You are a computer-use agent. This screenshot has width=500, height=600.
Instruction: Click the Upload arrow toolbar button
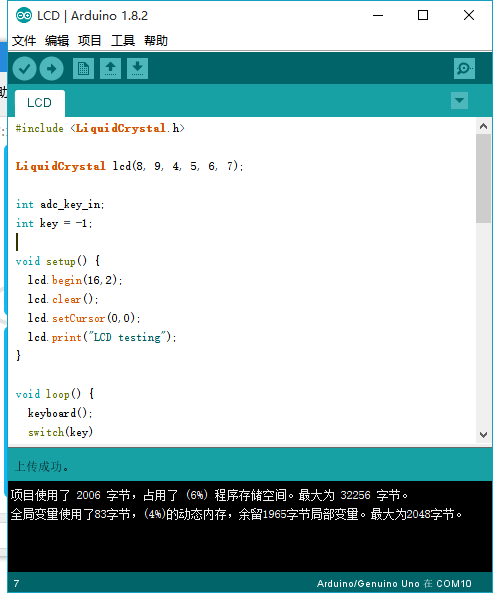tap(51, 69)
